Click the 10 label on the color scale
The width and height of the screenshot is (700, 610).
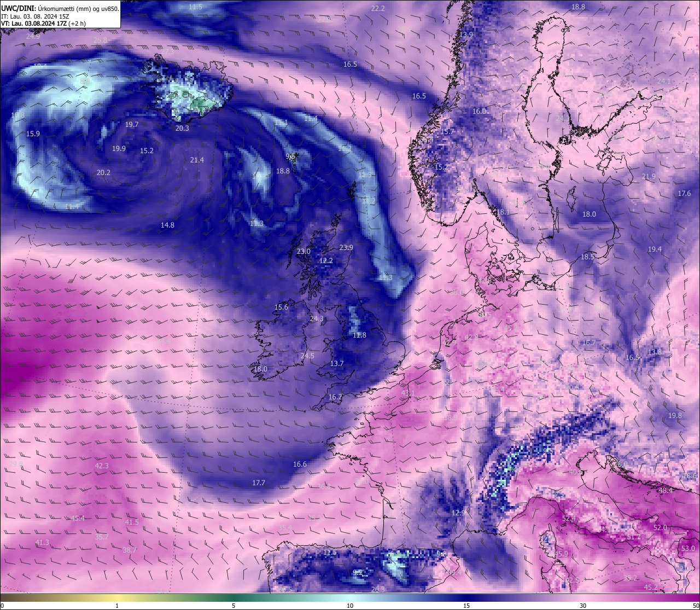coord(350,606)
